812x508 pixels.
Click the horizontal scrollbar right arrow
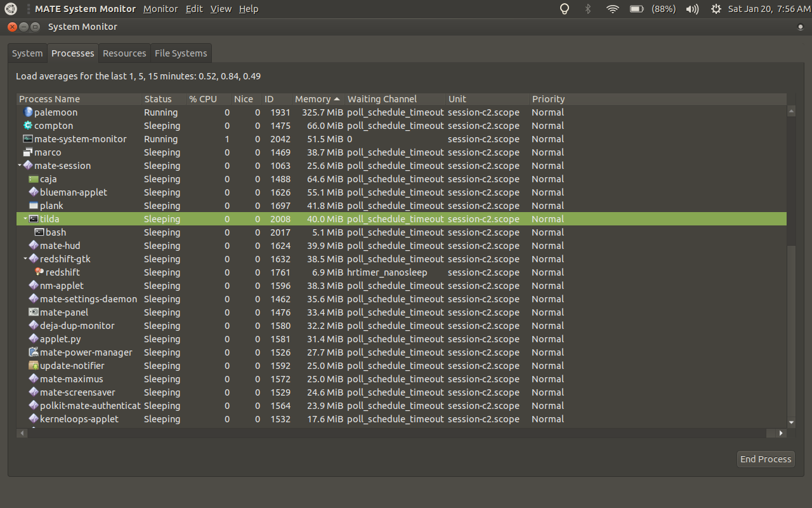pos(782,433)
